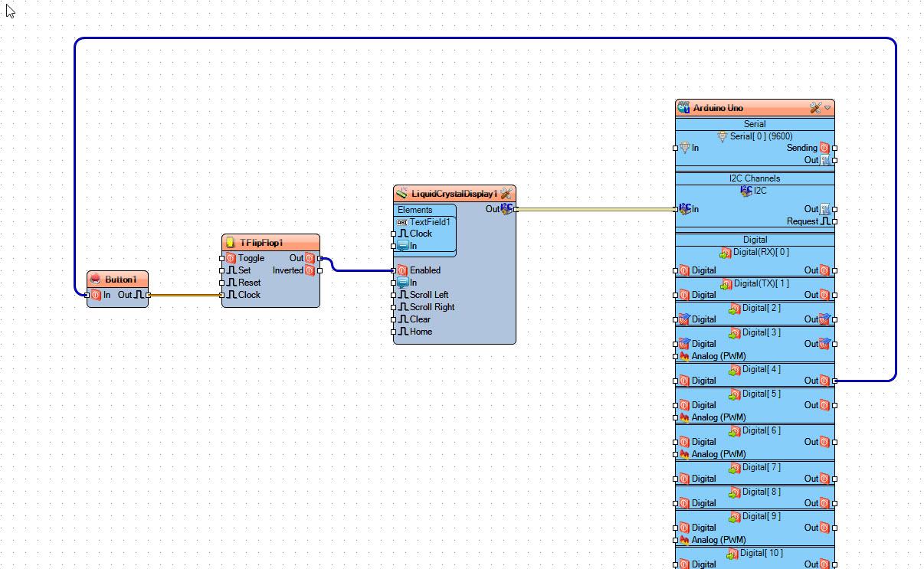Image resolution: width=924 pixels, height=569 pixels.
Task: Open LiquidCrystalDisplay1 tools wrench icon
Action: click(506, 194)
